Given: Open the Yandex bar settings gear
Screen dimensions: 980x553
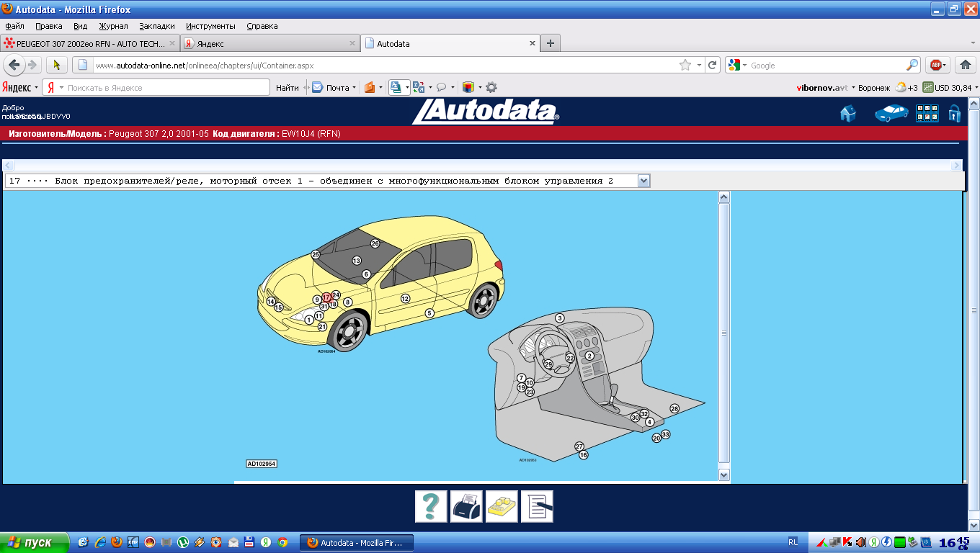Looking at the screenshot, I should (x=491, y=87).
